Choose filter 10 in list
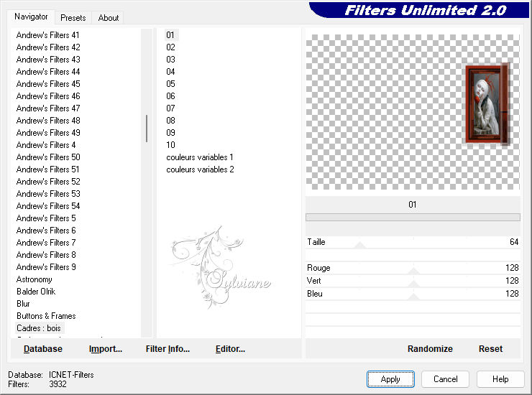This screenshot has height=395, width=532. 170,145
